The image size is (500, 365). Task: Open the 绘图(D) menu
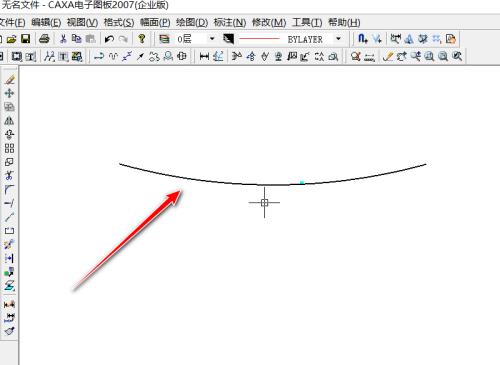(x=192, y=23)
